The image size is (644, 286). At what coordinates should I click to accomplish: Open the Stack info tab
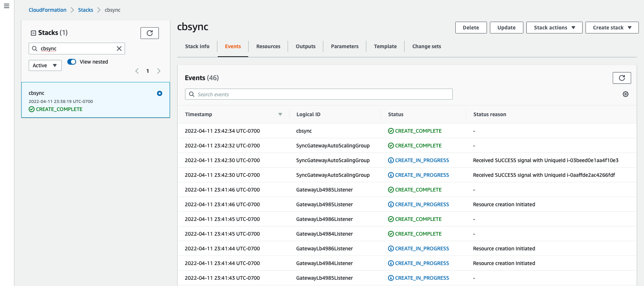click(x=197, y=46)
